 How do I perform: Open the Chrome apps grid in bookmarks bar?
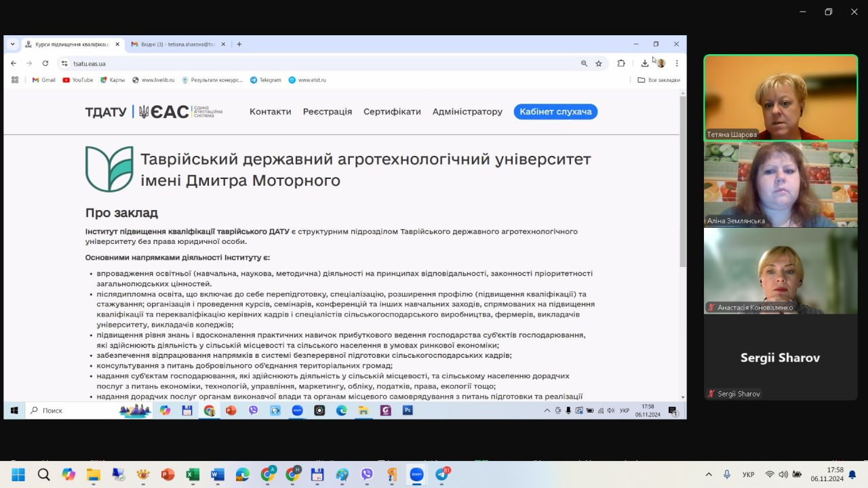coord(15,80)
